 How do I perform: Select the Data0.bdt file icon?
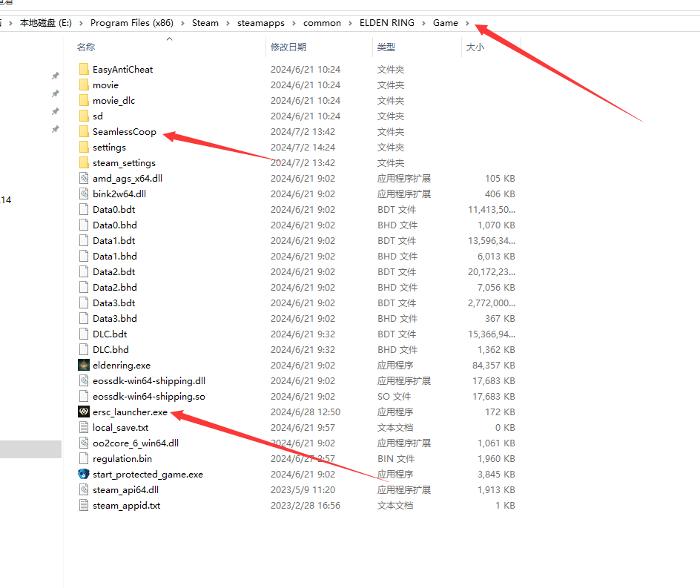point(84,209)
